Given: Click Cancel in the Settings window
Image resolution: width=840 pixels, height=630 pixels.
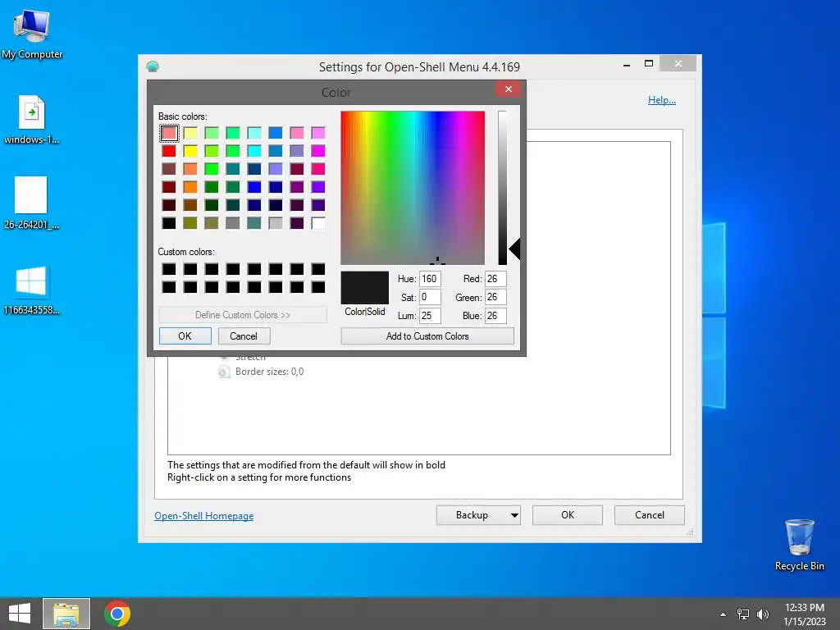Looking at the screenshot, I should tap(650, 515).
